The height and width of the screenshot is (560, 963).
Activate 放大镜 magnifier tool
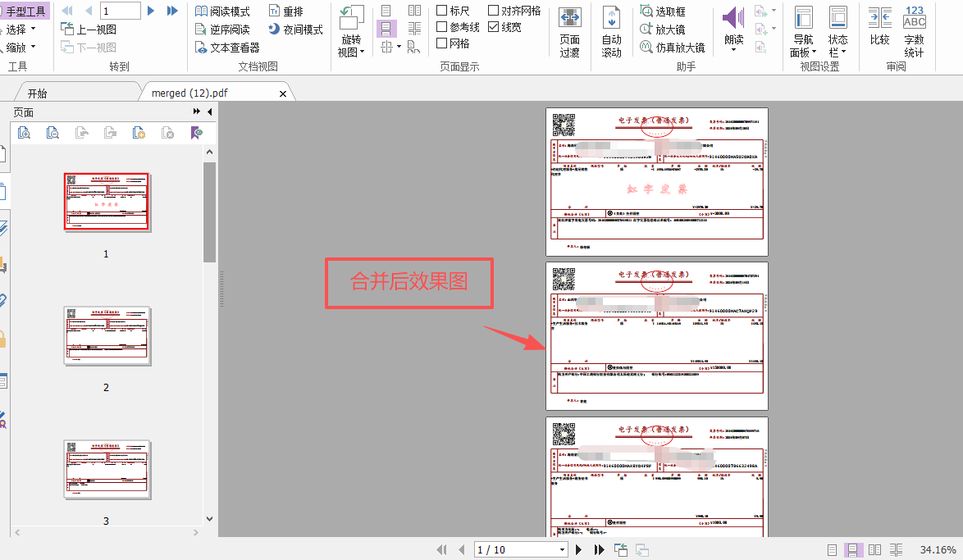click(663, 29)
